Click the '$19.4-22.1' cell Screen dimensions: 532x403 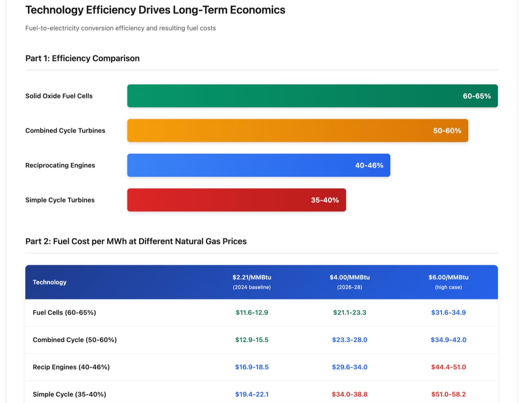(252, 394)
